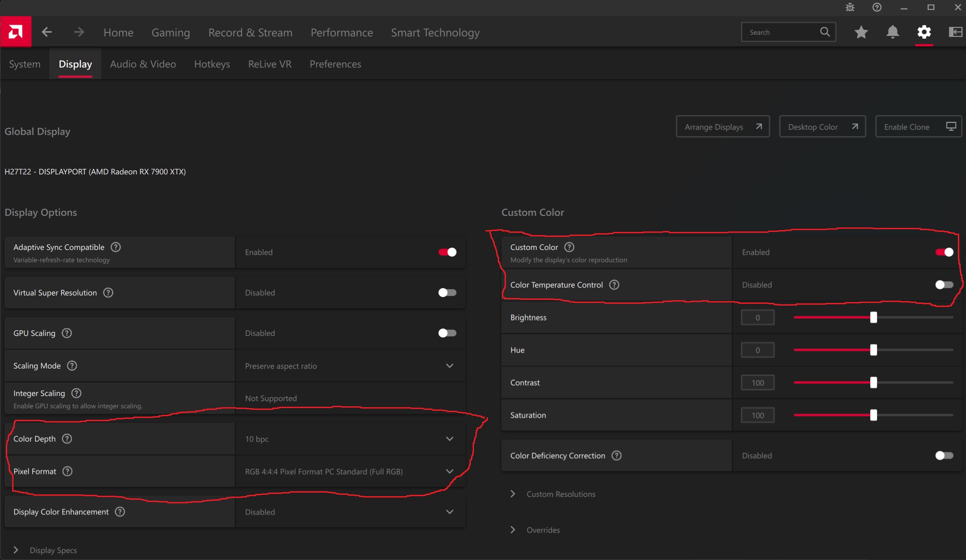Enable Color Deficiency Correction toggle
The width and height of the screenshot is (966, 560).
coord(944,456)
